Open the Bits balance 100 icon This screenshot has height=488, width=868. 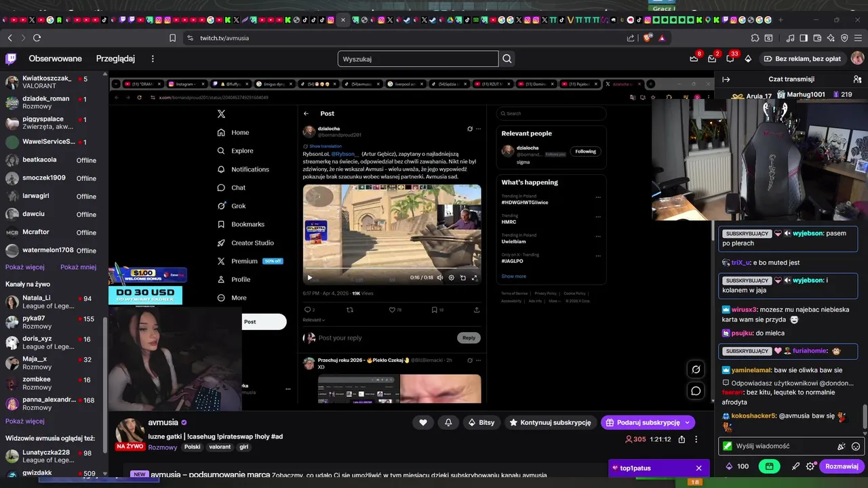(736, 466)
